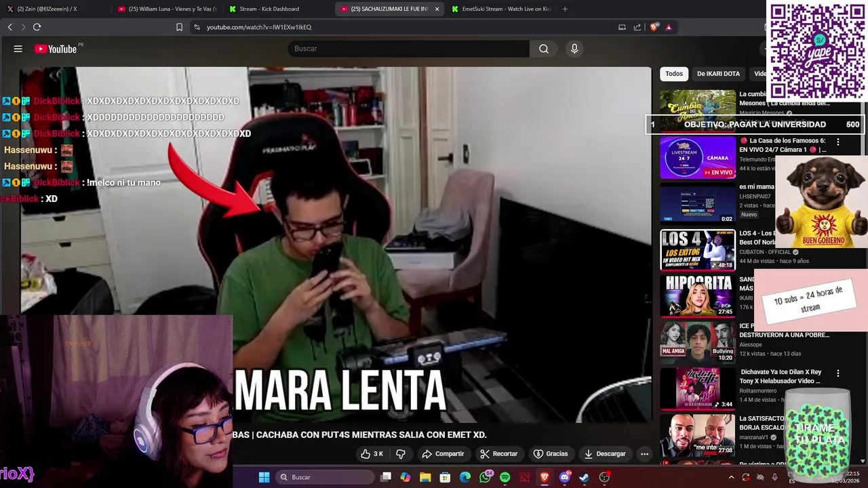
Task: Open the HIPOCRITA video thumbnail
Action: coord(698,296)
